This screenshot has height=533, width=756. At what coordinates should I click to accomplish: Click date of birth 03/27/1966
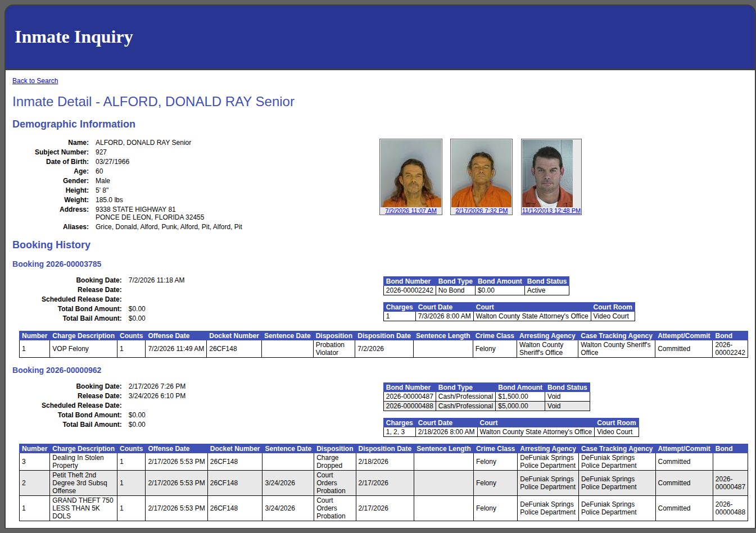point(112,162)
